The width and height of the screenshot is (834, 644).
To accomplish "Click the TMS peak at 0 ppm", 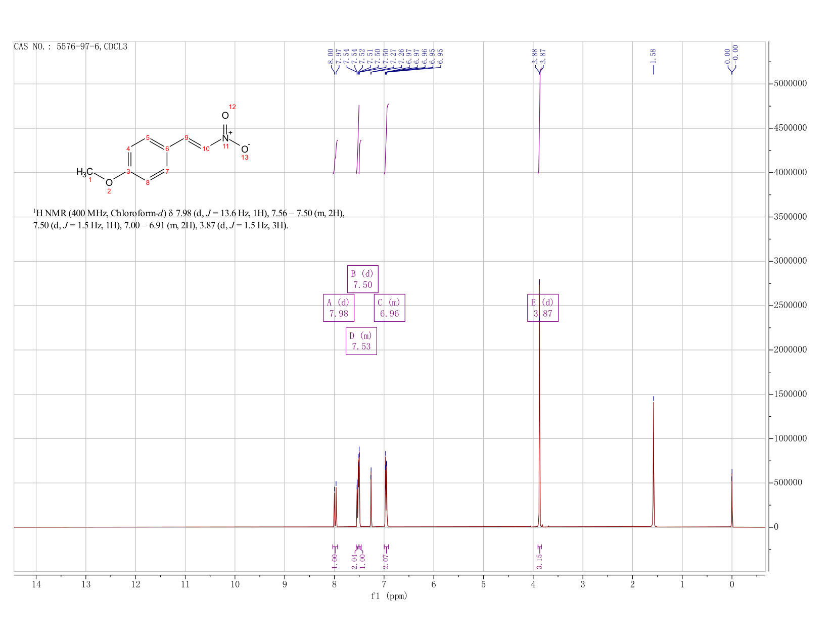I will 731,500.
